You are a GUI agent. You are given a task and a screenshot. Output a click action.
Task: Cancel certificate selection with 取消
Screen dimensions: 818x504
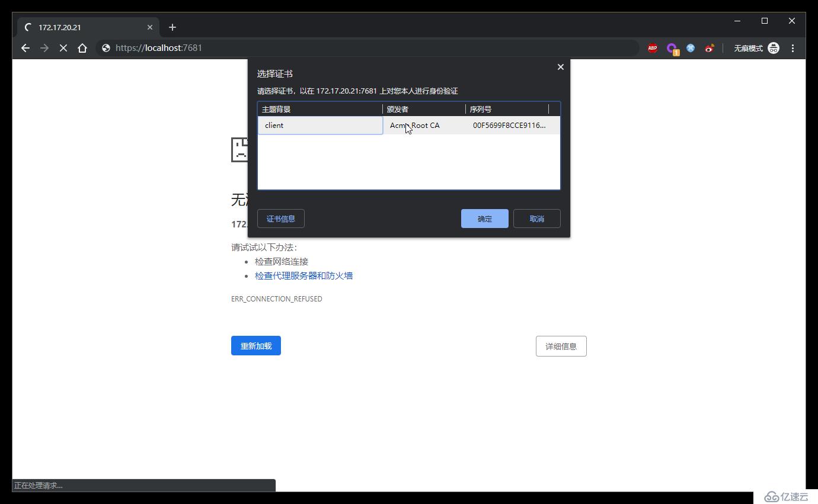coord(537,219)
